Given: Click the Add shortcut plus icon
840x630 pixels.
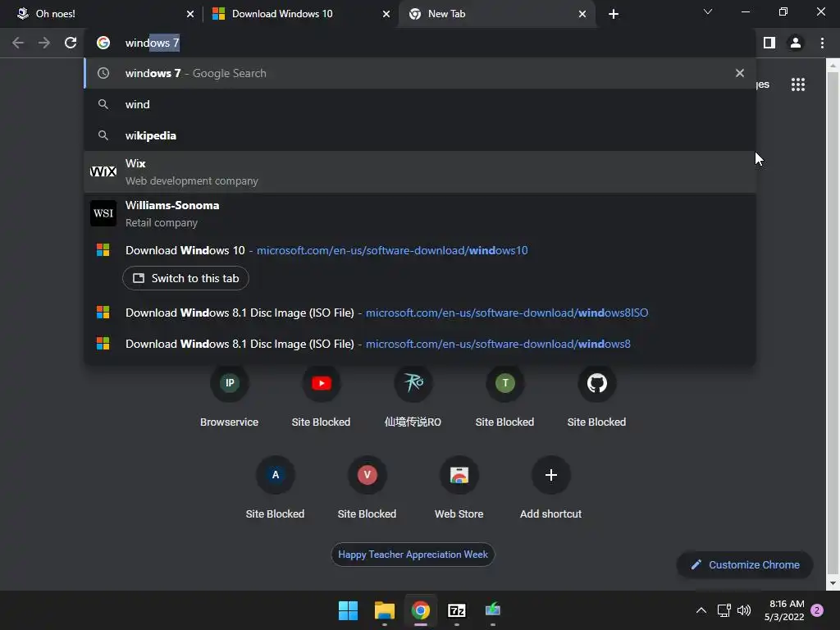Looking at the screenshot, I should click(550, 475).
